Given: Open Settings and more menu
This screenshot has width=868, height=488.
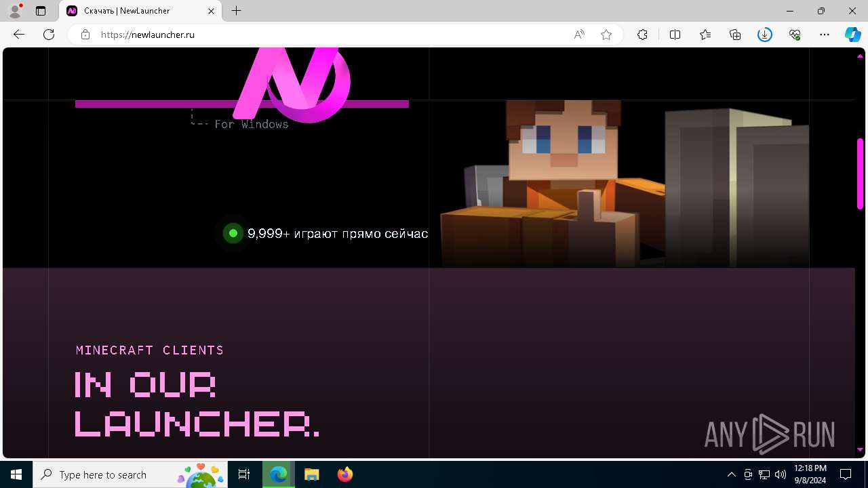Looking at the screenshot, I should tap(825, 35).
